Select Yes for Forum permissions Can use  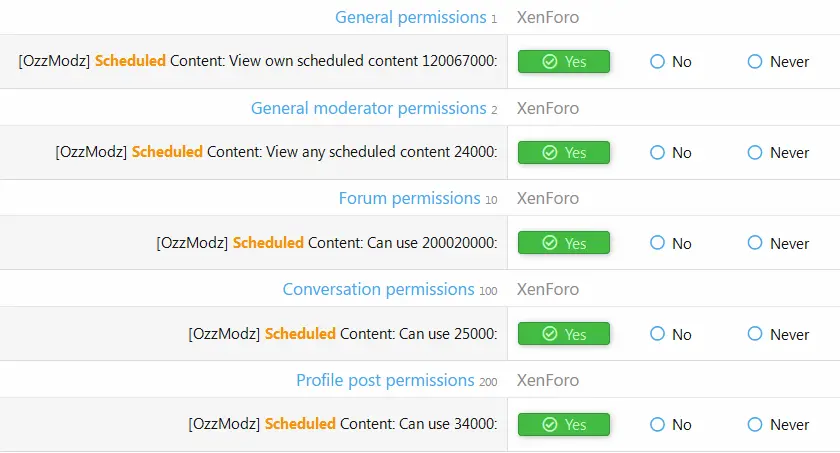564,243
